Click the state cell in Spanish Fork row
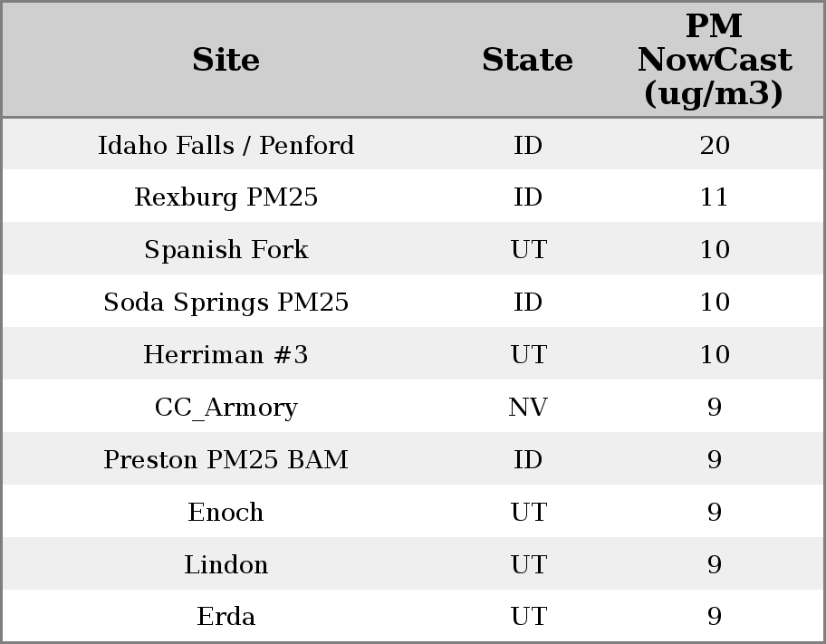 [528, 250]
